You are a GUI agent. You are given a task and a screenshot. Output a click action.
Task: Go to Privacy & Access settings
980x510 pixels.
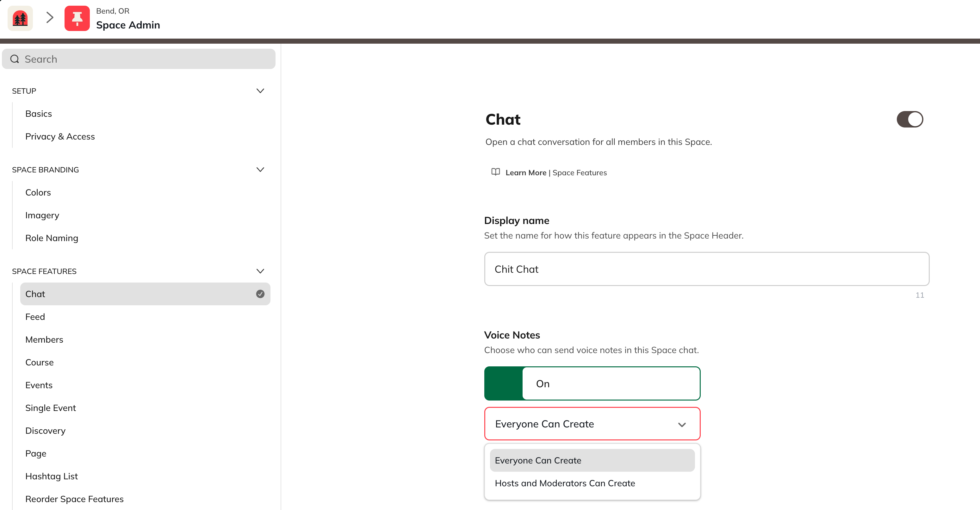(60, 137)
